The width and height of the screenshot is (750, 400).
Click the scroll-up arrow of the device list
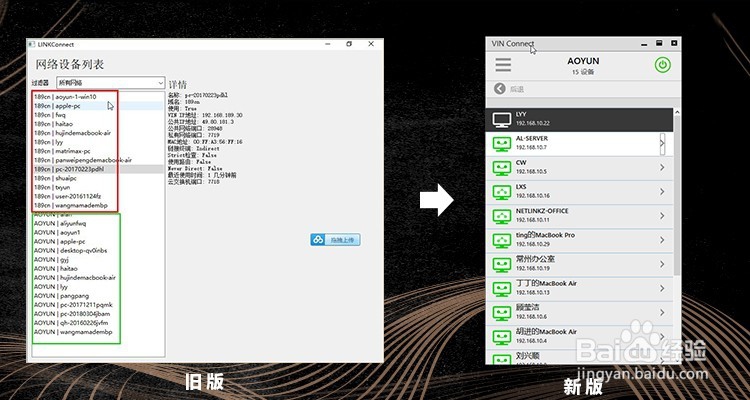pos(677,112)
